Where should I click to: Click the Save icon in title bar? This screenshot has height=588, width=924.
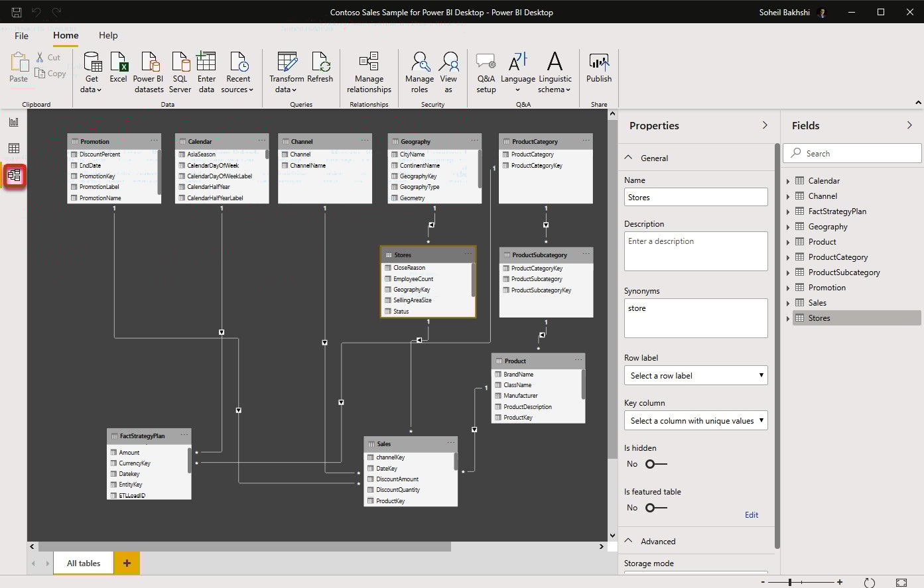(17, 12)
